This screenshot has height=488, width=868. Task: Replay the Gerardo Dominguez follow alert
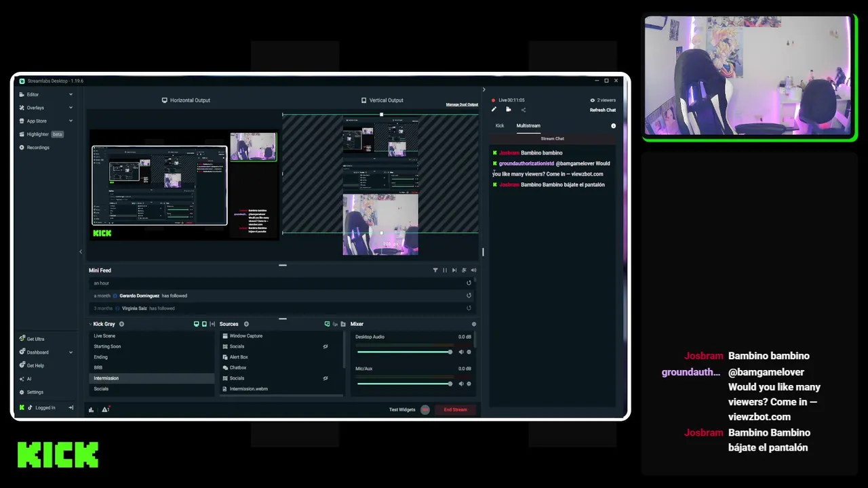coord(469,296)
